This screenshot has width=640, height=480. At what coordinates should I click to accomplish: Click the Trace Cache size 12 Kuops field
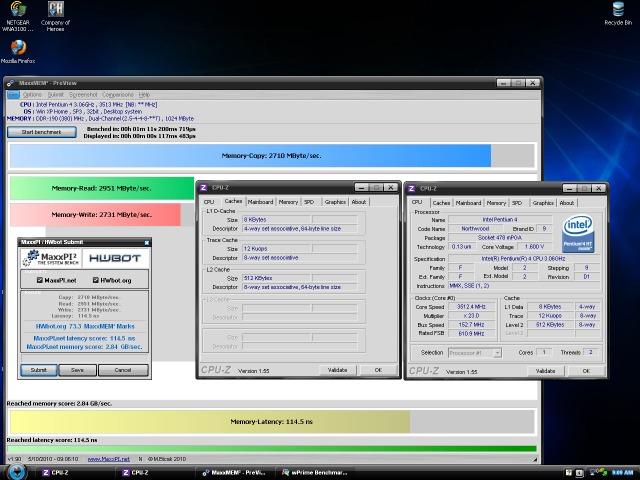(277, 249)
